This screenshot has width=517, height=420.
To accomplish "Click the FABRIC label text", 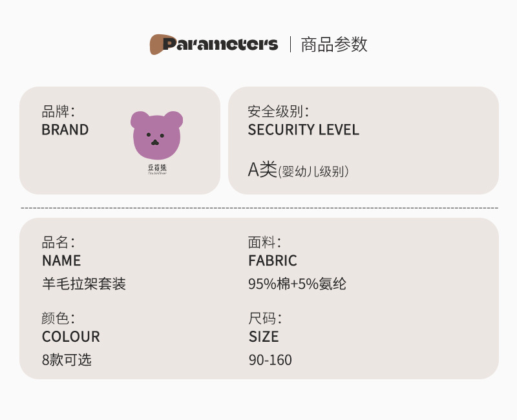I will coord(273,261).
